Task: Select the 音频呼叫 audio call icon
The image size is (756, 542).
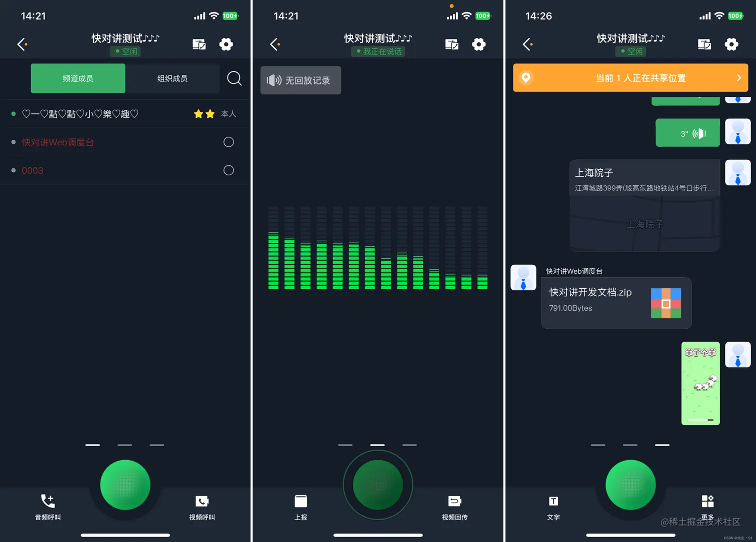Action: pyautogui.click(x=47, y=506)
